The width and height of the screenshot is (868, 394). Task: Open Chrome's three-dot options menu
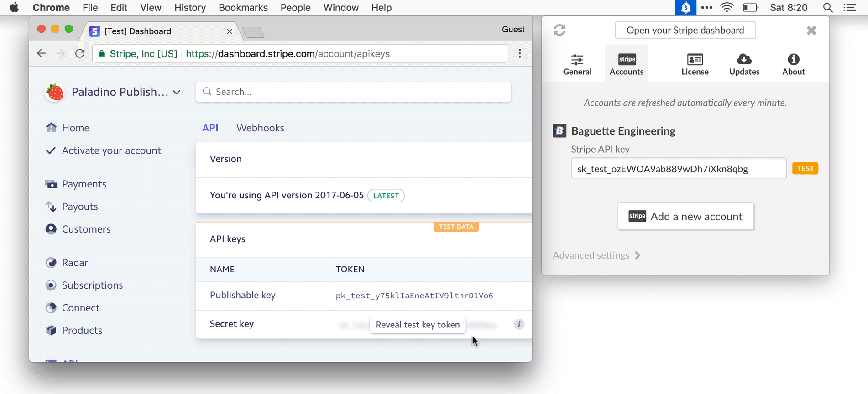pyautogui.click(x=520, y=53)
